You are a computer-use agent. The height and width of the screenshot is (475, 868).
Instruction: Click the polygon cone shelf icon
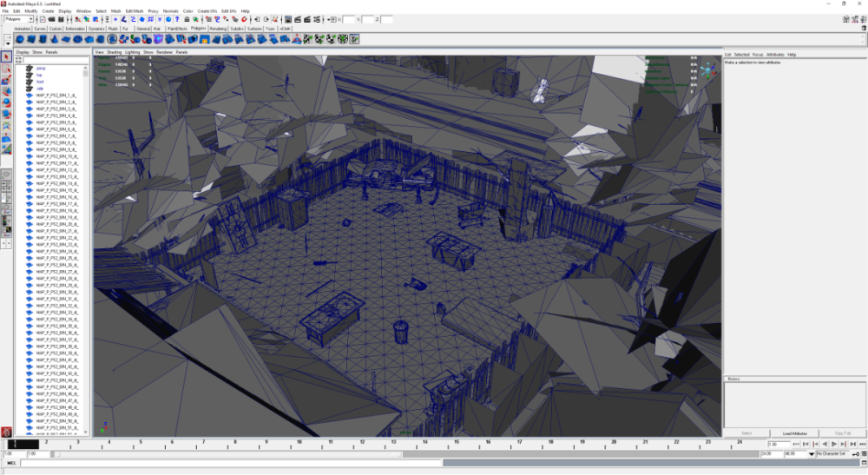pyautogui.click(x=54, y=38)
